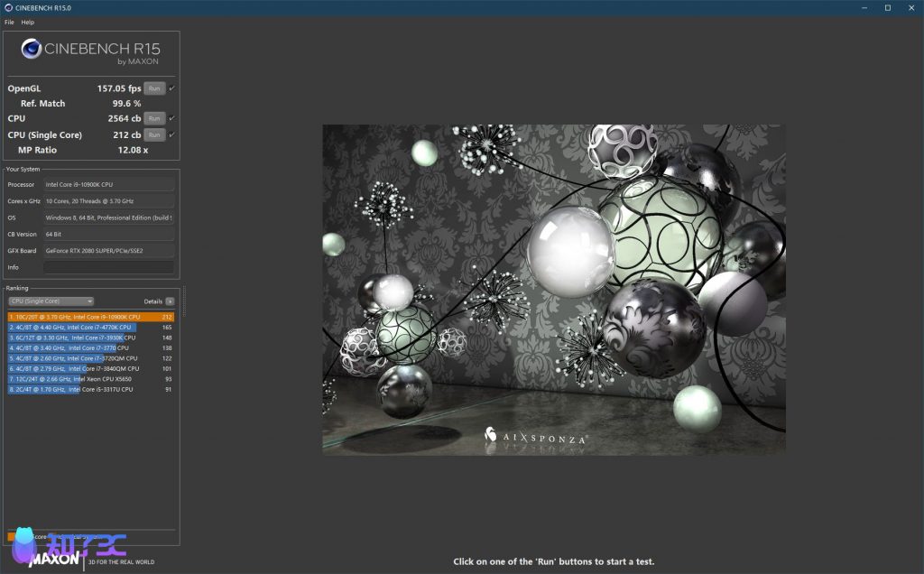Click the rendered spheres scene image
The width and height of the screenshot is (924, 574).
tap(554, 290)
